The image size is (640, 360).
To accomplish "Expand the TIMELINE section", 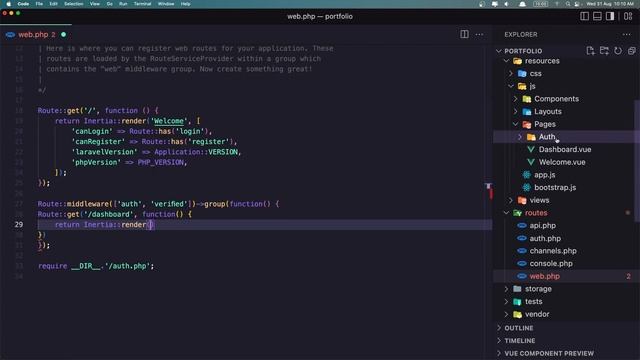I will (x=499, y=340).
